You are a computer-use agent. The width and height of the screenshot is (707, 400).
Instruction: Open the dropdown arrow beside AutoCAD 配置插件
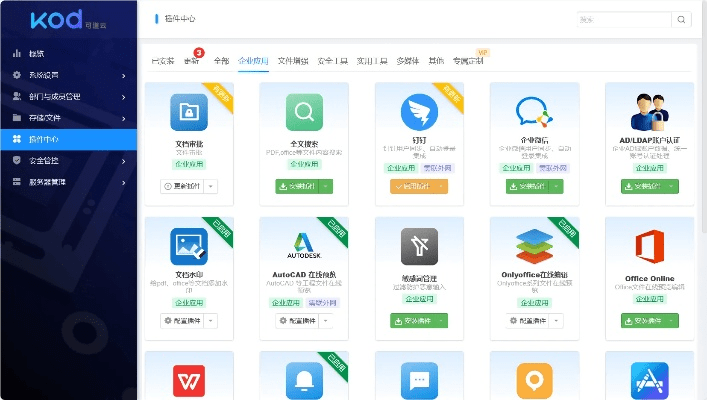point(326,321)
